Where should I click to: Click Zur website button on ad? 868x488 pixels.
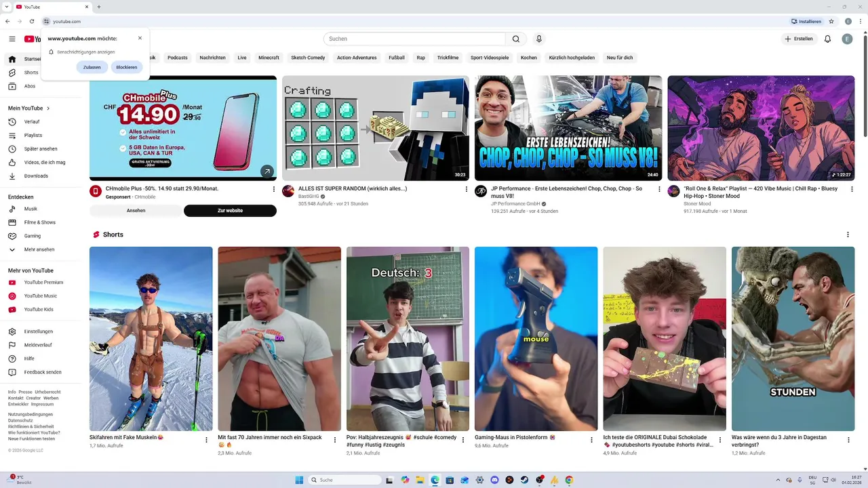pos(230,211)
